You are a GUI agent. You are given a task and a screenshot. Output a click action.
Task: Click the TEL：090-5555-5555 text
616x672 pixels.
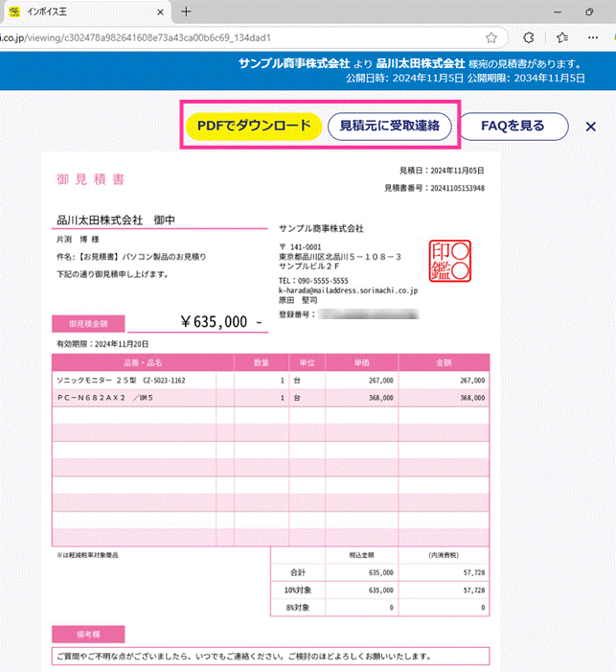pos(313,281)
